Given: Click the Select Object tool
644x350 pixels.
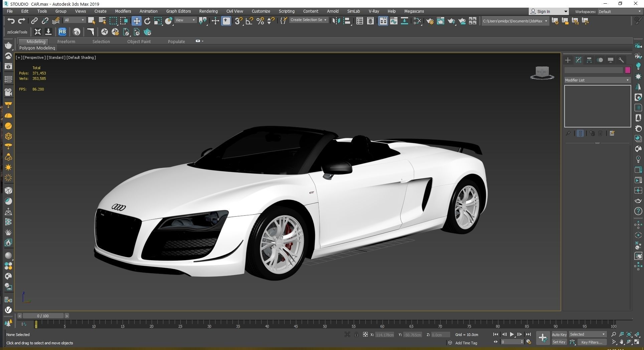Looking at the screenshot, I should tap(91, 21).
